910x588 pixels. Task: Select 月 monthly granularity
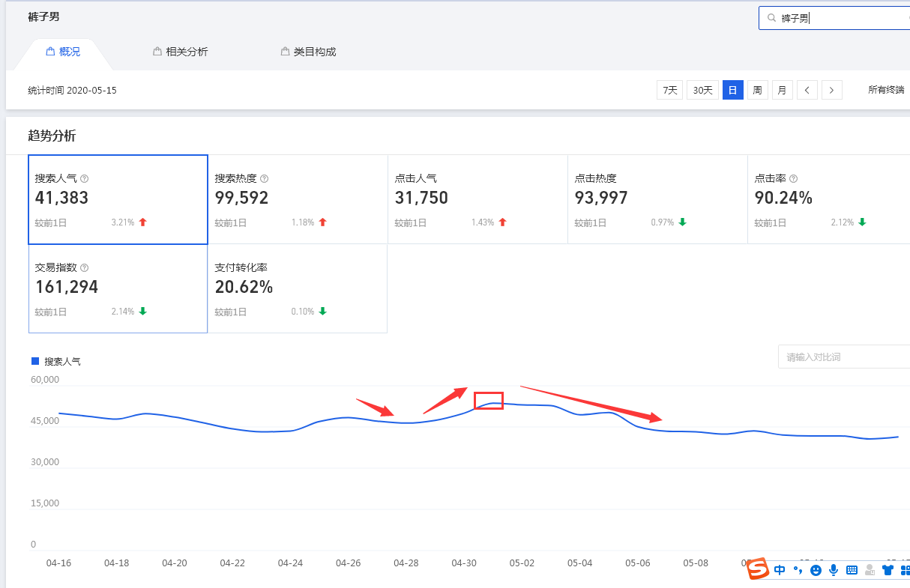[x=783, y=90]
